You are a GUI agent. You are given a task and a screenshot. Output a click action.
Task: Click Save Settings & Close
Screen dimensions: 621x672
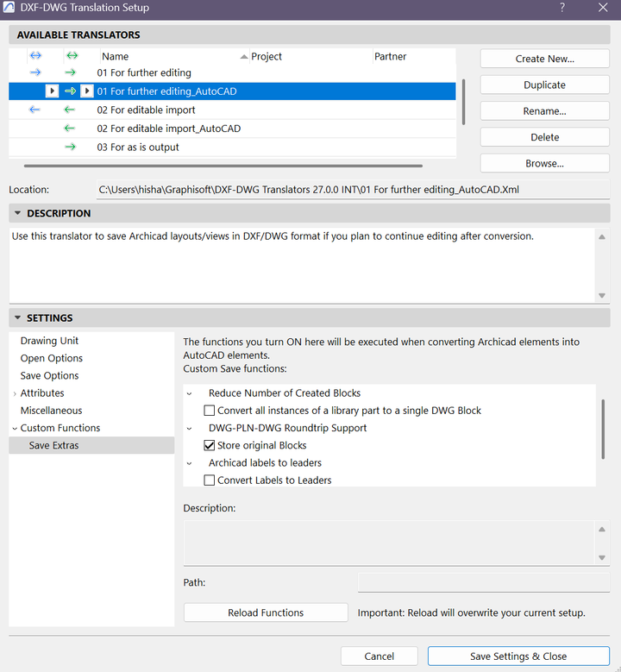pyautogui.click(x=518, y=656)
